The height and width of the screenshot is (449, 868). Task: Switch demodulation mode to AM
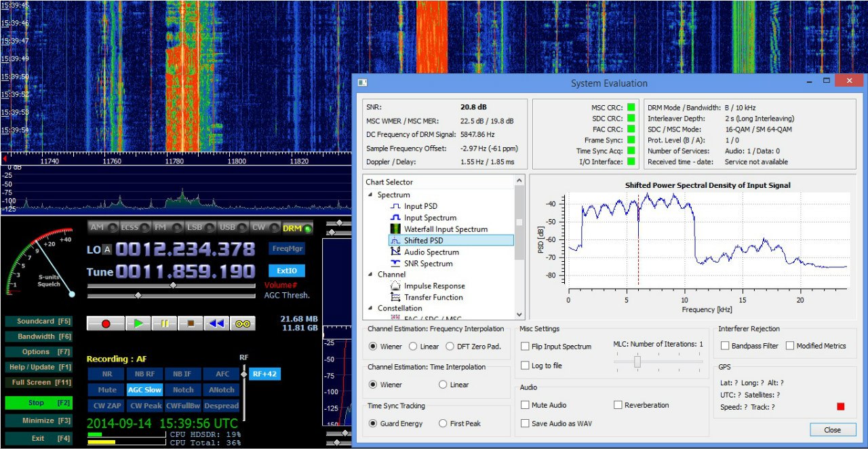(x=98, y=228)
